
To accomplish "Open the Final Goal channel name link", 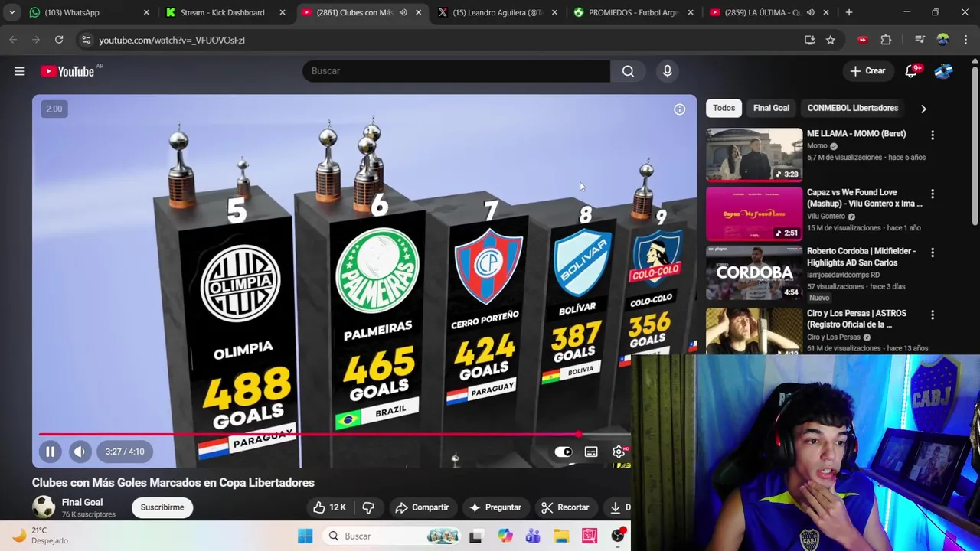I will point(82,502).
